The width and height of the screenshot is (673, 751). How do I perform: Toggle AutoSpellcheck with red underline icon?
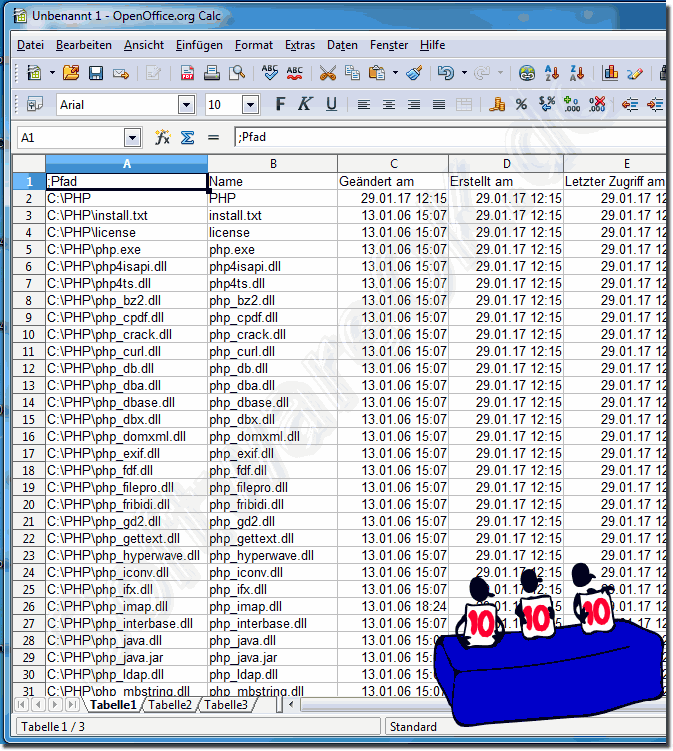pos(295,73)
